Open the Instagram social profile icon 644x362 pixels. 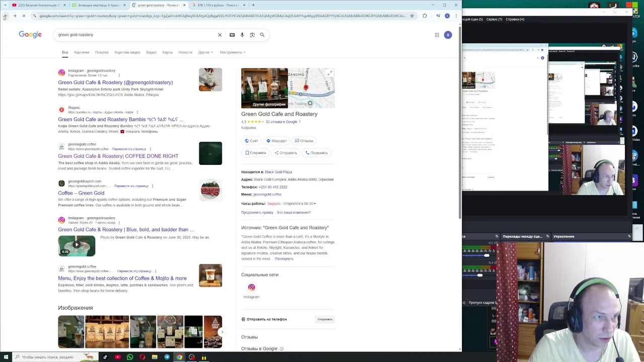click(x=251, y=288)
